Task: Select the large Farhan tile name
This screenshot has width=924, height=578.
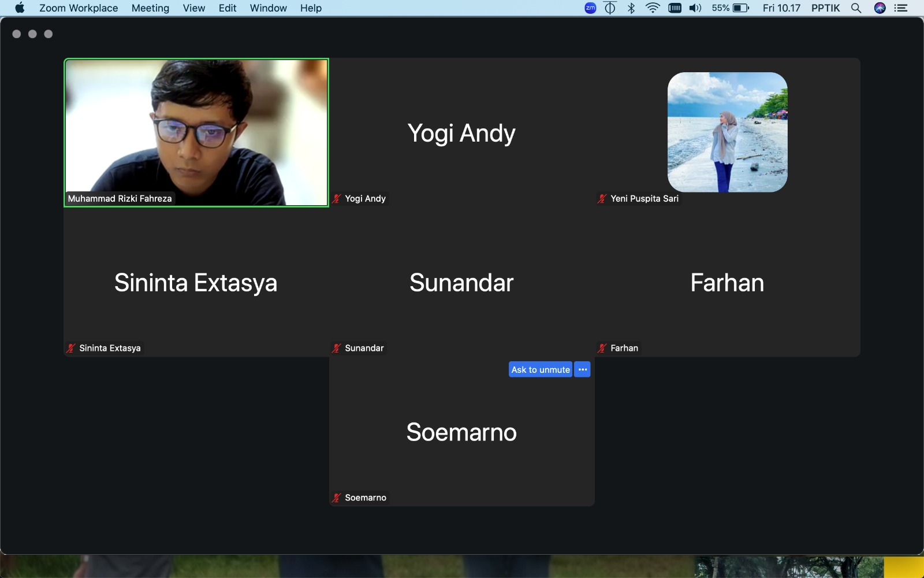Action: point(727,283)
